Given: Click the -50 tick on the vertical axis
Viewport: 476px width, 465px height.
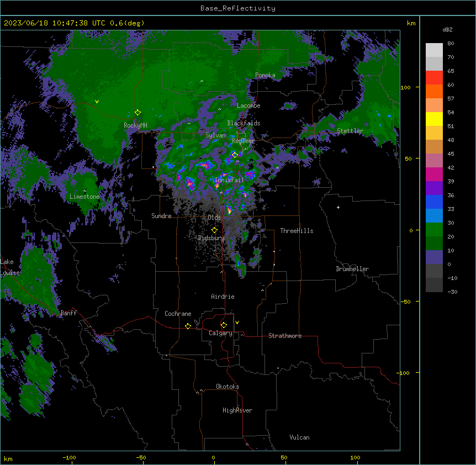Looking at the screenshot, I should [405, 302].
